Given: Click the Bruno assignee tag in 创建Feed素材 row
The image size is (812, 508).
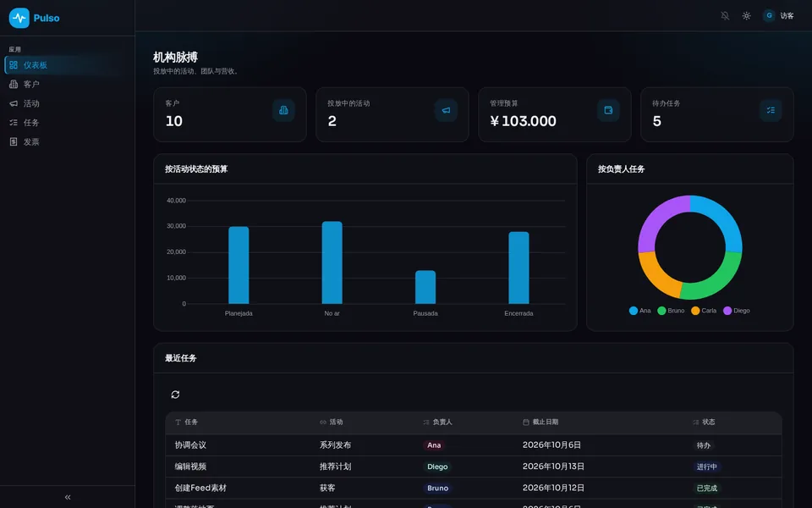Looking at the screenshot, I should pos(437,488).
